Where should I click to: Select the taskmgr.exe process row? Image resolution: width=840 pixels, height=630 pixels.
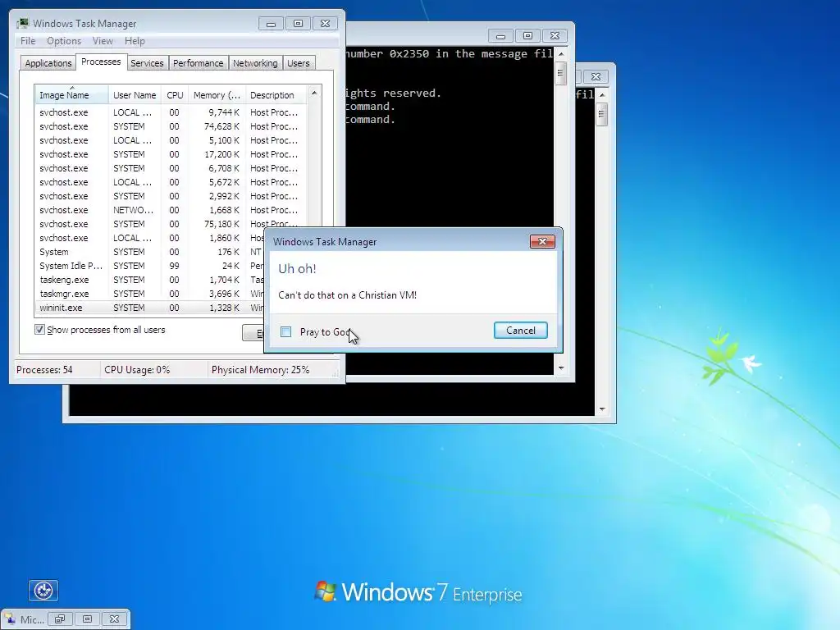(x=149, y=294)
